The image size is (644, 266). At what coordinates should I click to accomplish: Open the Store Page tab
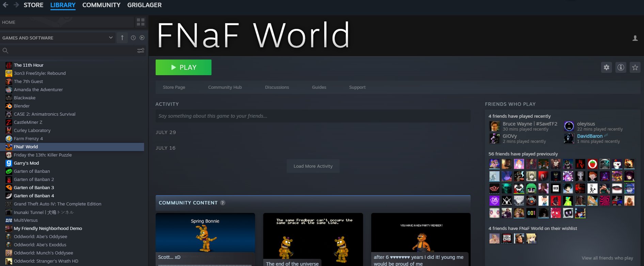coord(174,87)
